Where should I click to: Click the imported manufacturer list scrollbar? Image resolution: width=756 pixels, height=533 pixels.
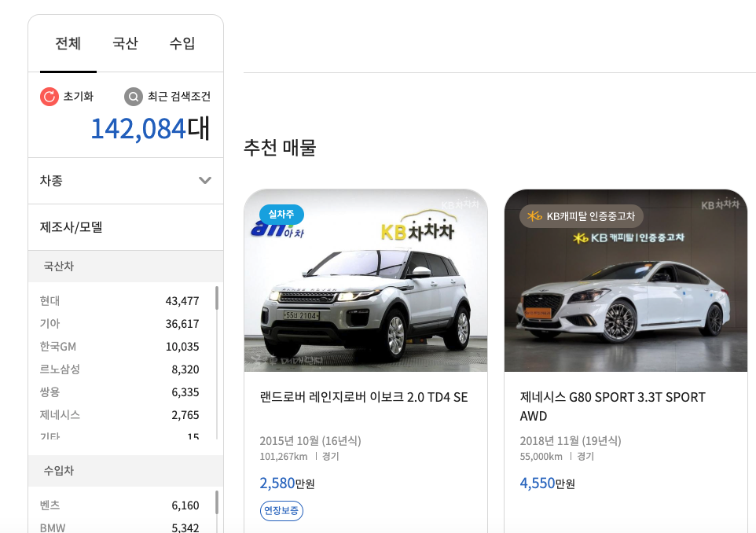tap(217, 502)
